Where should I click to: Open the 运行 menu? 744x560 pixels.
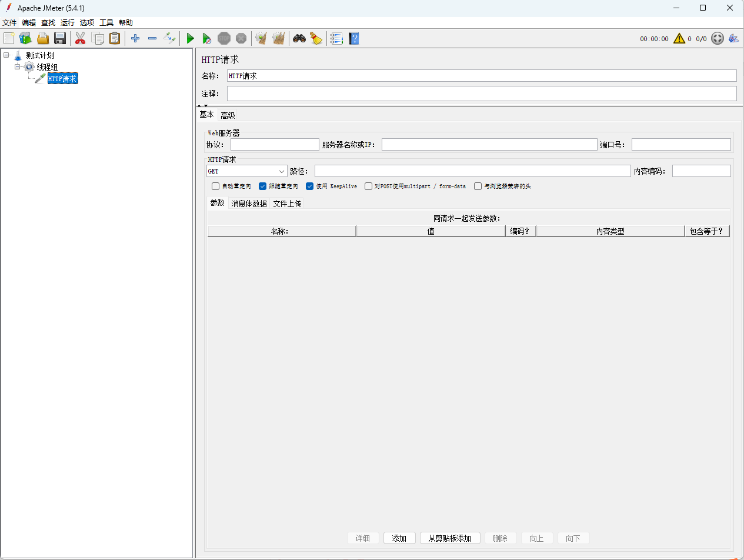coord(68,23)
